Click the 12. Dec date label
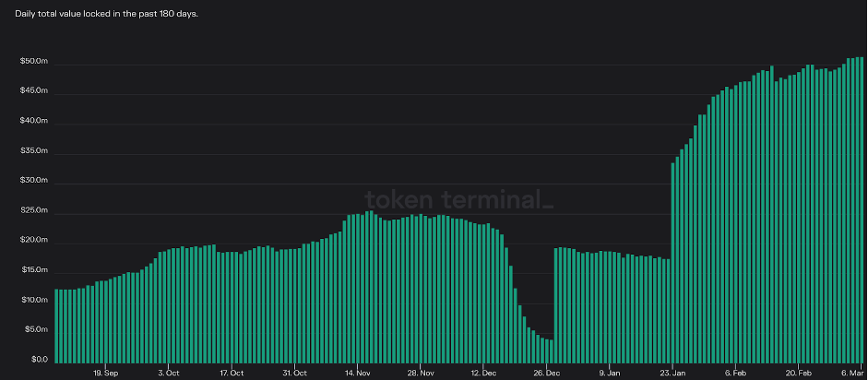 coord(483,374)
